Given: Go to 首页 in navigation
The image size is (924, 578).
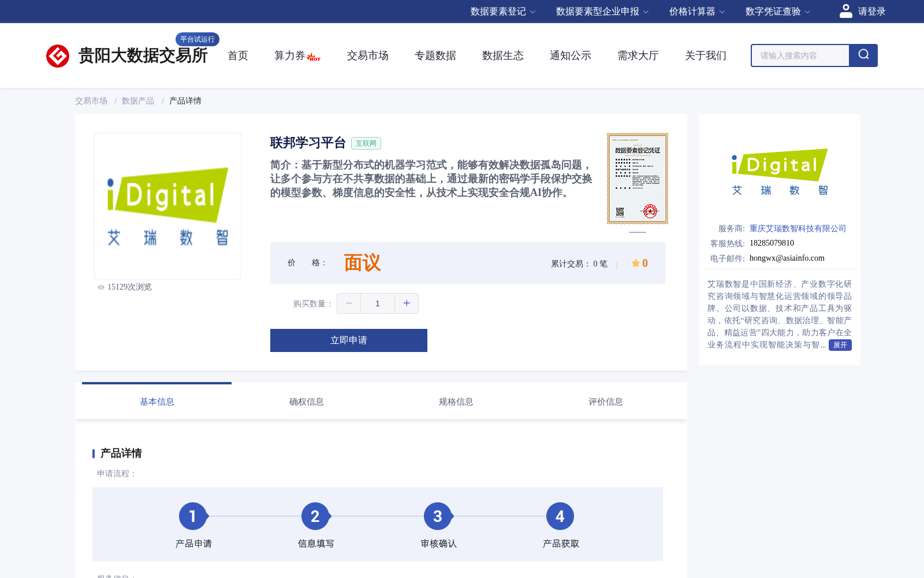Looking at the screenshot, I should (238, 55).
